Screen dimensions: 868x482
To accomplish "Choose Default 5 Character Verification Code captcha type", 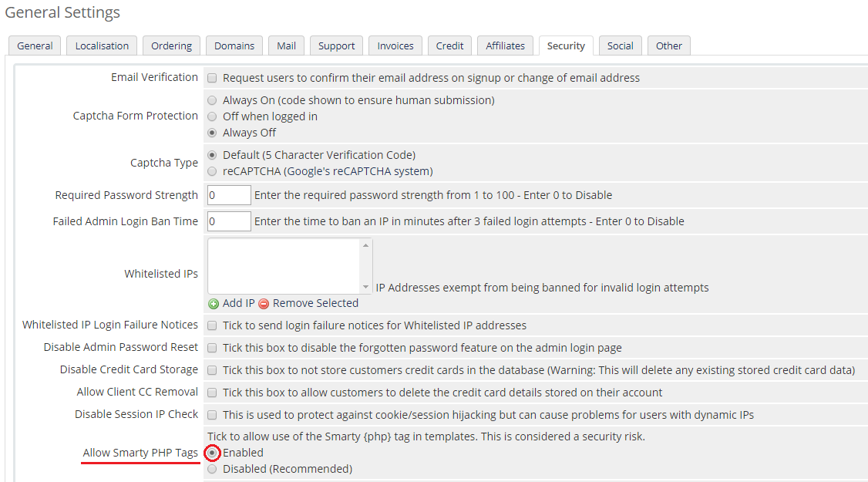I will pos(212,155).
